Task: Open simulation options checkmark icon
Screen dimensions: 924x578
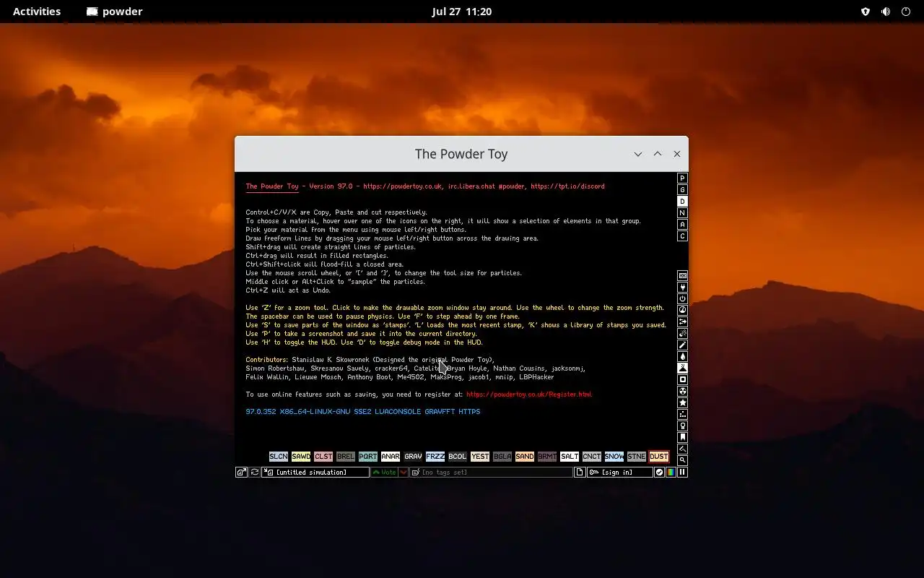Action: tap(659, 472)
